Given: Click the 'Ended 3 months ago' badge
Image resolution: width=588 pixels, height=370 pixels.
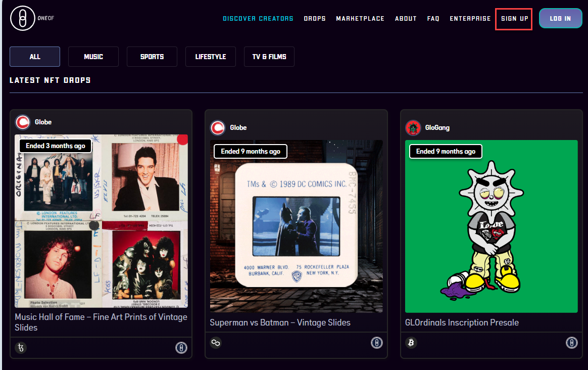Looking at the screenshot, I should [56, 146].
